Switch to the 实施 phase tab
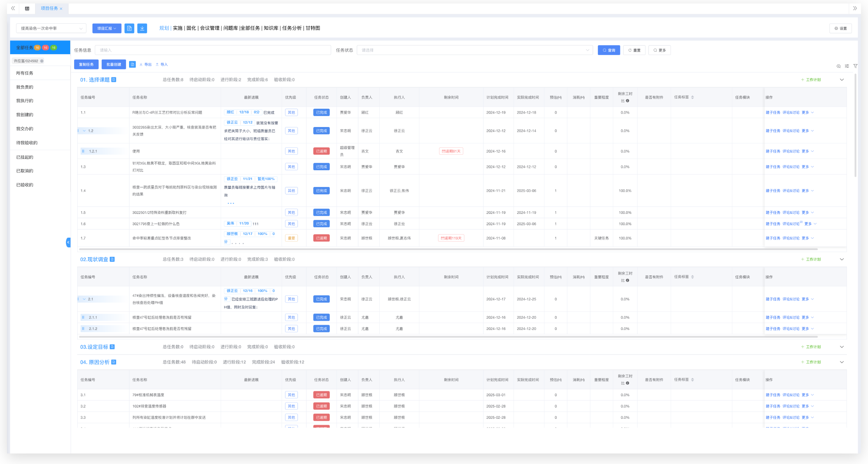The image size is (868, 464). 178,28
